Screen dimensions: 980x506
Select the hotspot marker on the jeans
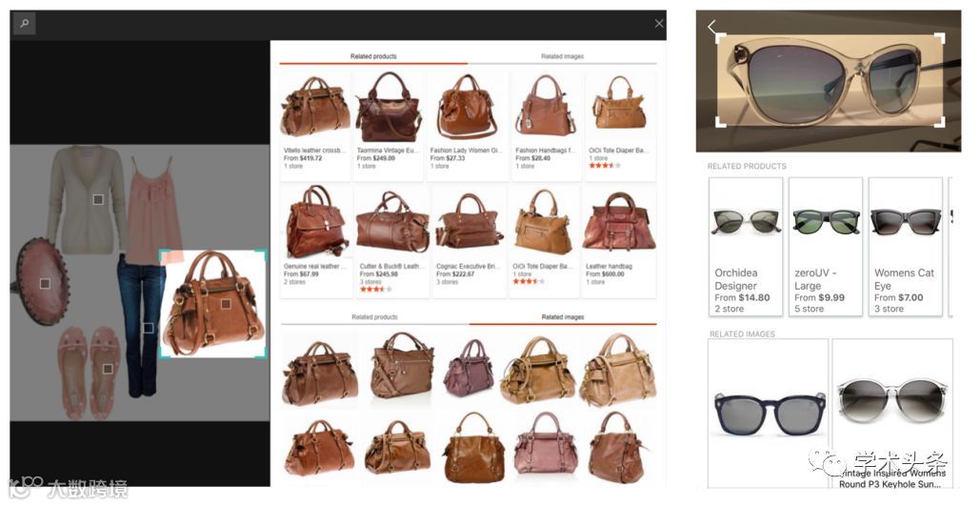(149, 328)
